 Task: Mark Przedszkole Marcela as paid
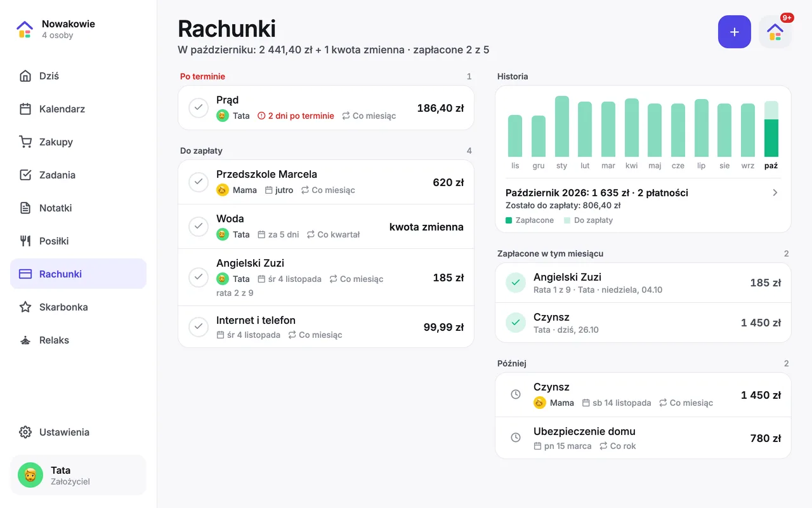[199, 182]
